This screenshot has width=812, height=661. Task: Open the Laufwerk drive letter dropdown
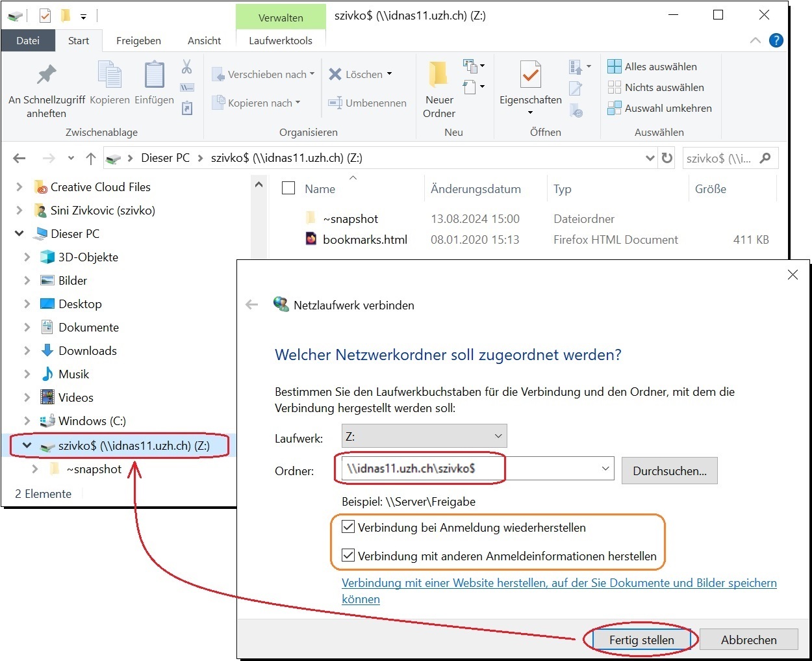pos(498,435)
